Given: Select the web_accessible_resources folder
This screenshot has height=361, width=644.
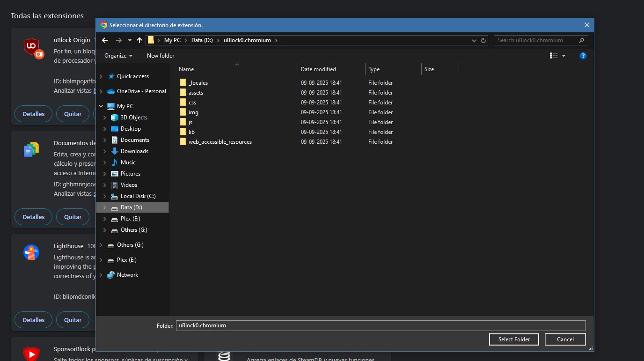Looking at the screenshot, I should (220, 142).
